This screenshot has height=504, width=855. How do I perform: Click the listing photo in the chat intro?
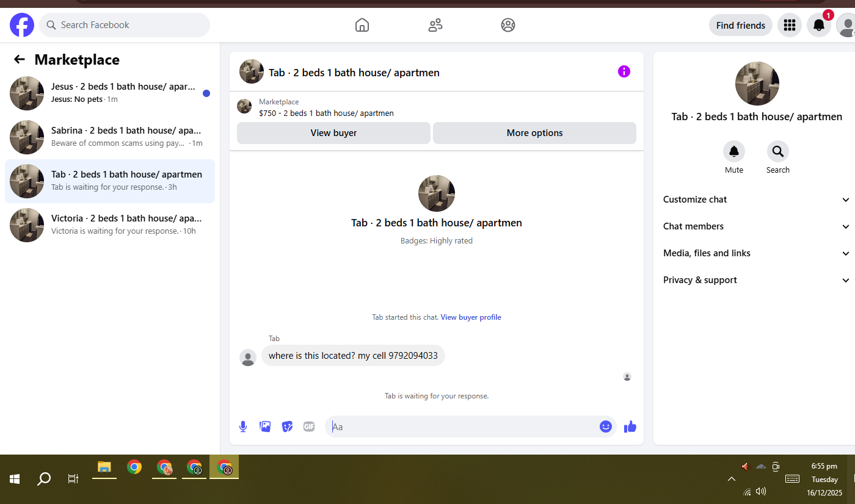pyautogui.click(x=437, y=193)
